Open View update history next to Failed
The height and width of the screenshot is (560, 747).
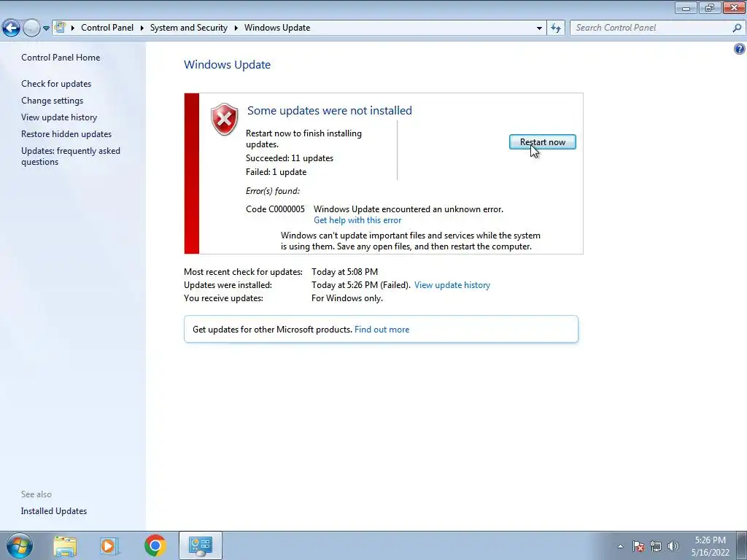pos(452,285)
